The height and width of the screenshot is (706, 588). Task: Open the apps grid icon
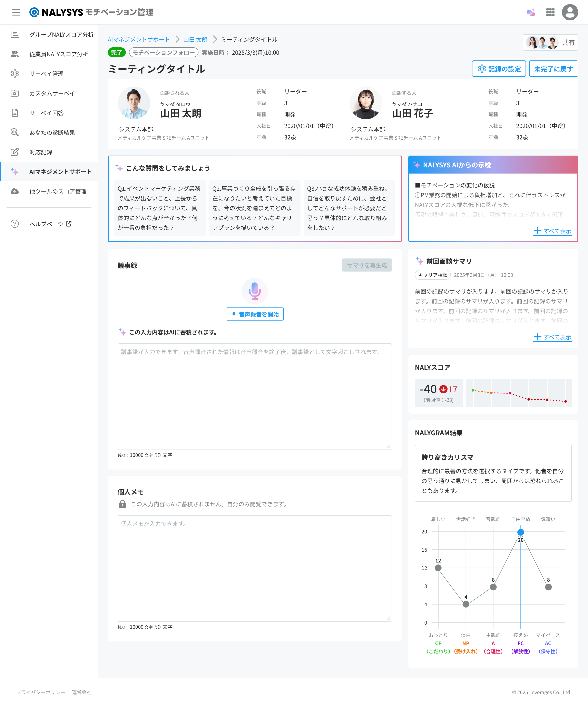(550, 12)
